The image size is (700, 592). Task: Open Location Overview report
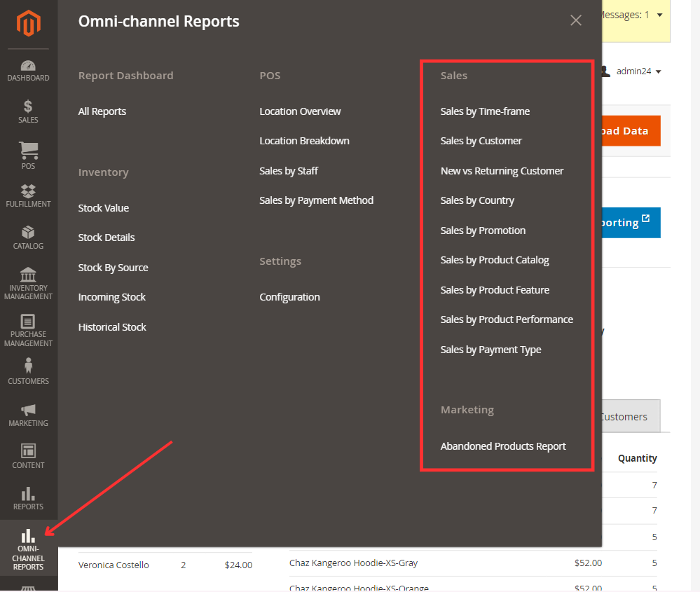(x=300, y=111)
